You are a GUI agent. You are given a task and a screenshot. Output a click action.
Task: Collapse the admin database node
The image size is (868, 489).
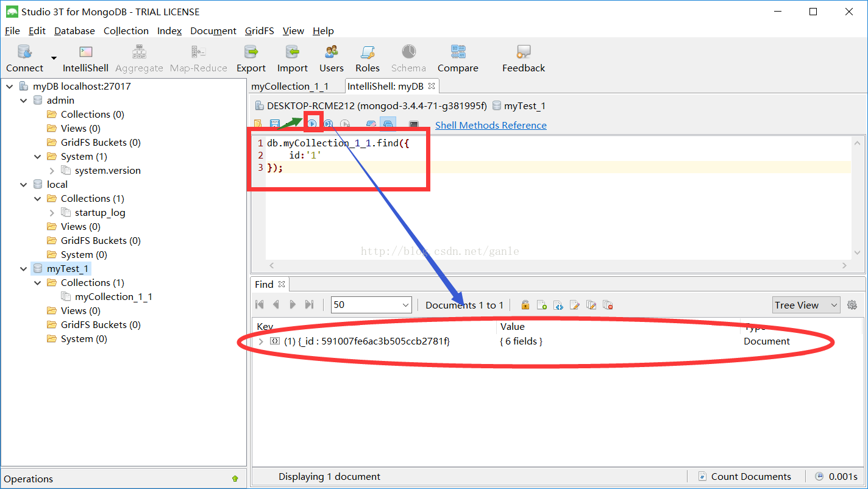(23, 101)
